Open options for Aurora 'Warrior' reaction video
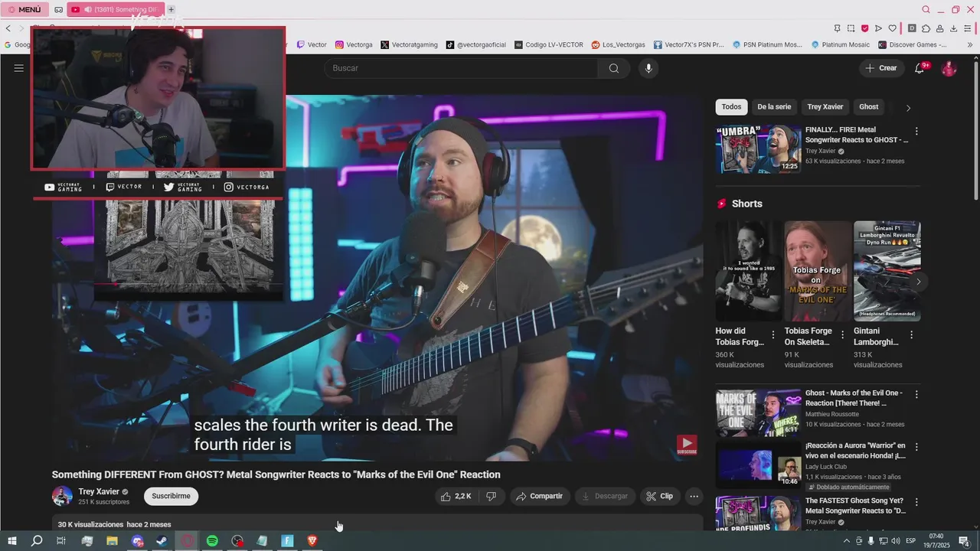 [916, 447]
